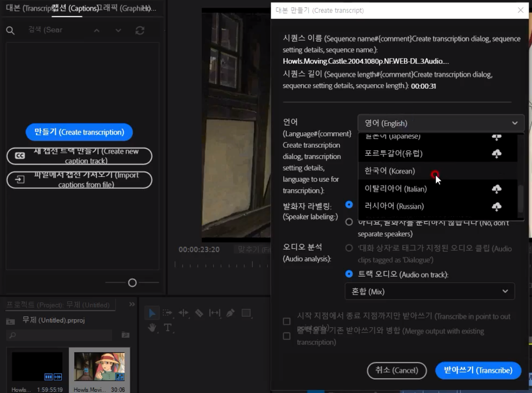The image size is (532, 393).
Task: Select the black Howls clip thumbnail
Action: 37,366
